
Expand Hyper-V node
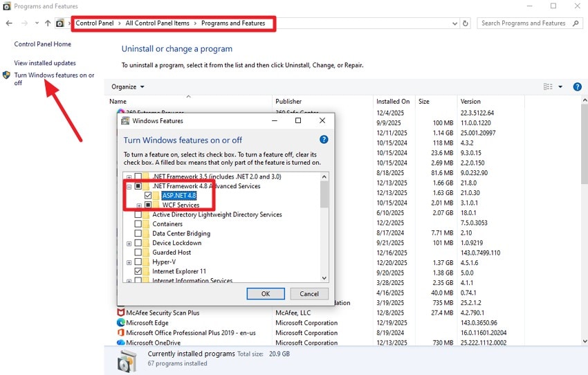pos(129,262)
